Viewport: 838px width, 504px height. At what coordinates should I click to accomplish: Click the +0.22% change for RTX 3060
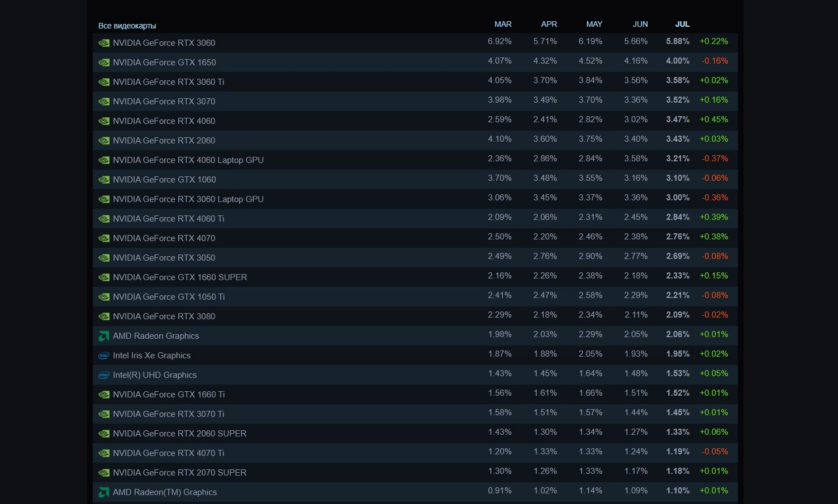tap(713, 41)
